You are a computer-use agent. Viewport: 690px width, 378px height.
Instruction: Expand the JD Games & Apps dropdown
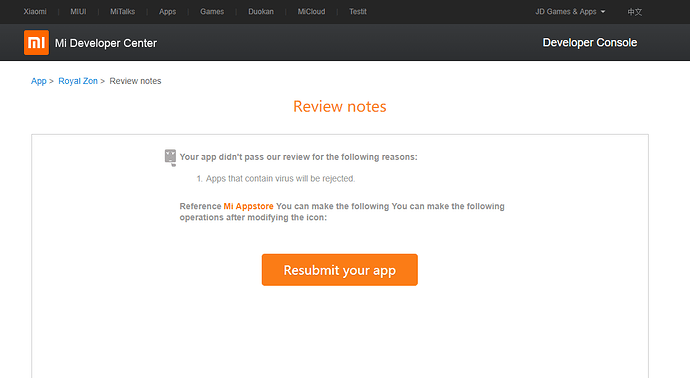coord(570,12)
